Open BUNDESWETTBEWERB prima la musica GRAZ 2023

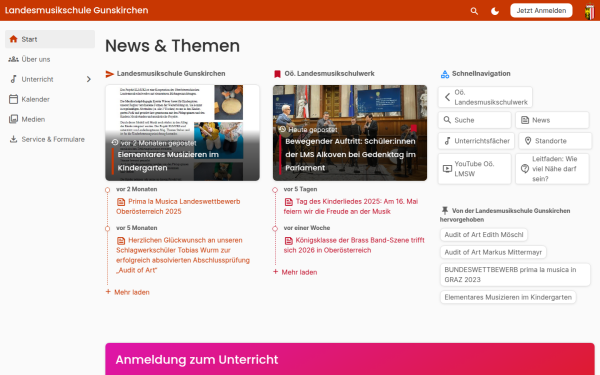[515, 274]
